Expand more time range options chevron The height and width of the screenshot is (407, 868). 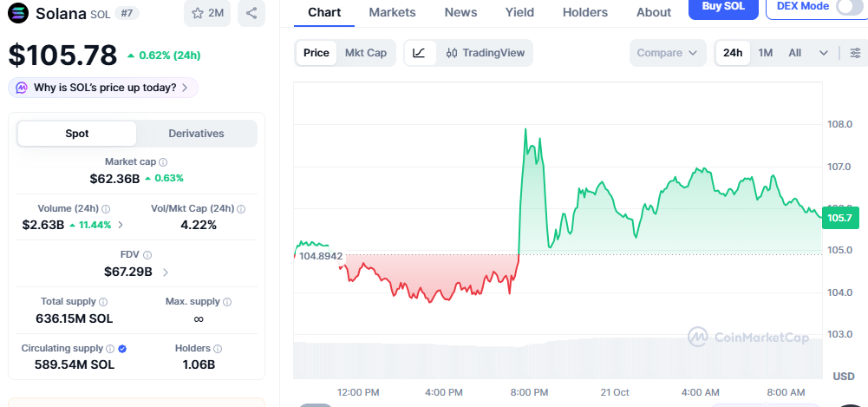pyautogui.click(x=824, y=53)
